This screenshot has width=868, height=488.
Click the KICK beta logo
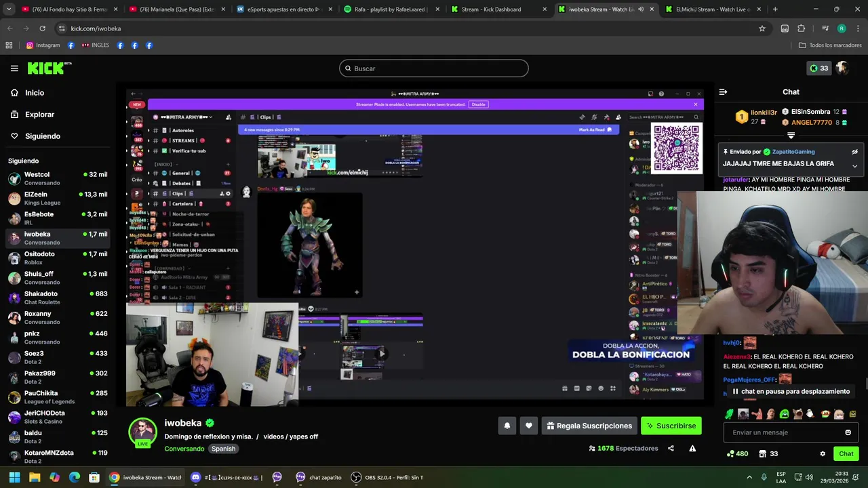coord(50,68)
